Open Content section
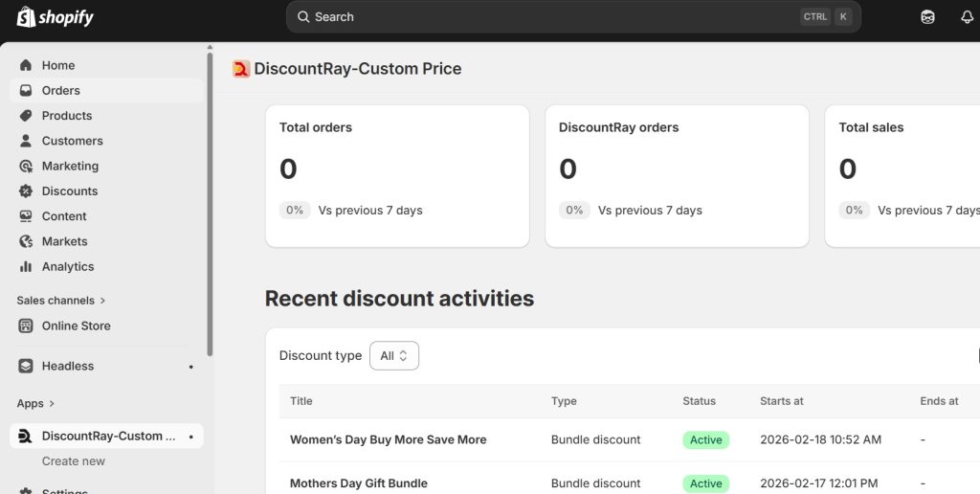 tap(106, 216)
